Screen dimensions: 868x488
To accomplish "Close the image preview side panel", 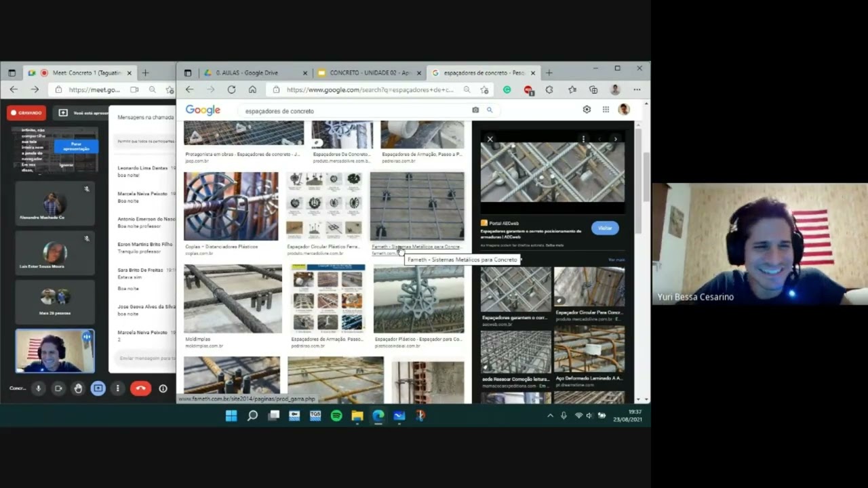I will (490, 140).
